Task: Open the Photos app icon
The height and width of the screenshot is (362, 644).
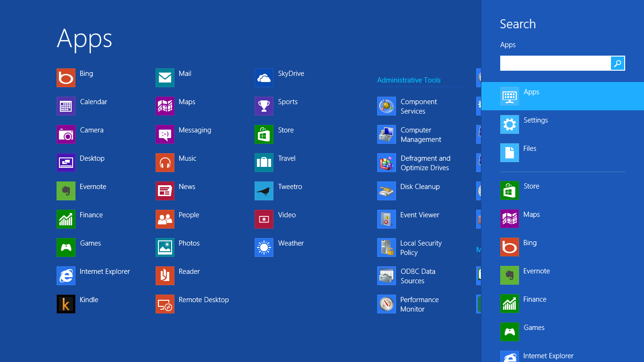Action: click(x=165, y=247)
